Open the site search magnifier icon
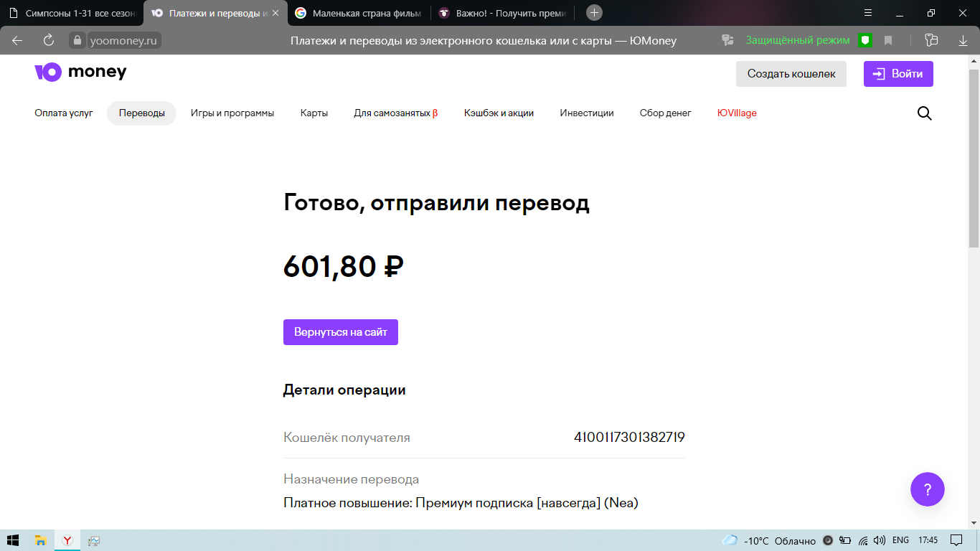Screen dimensions: 980x551 [x=925, y=113]
